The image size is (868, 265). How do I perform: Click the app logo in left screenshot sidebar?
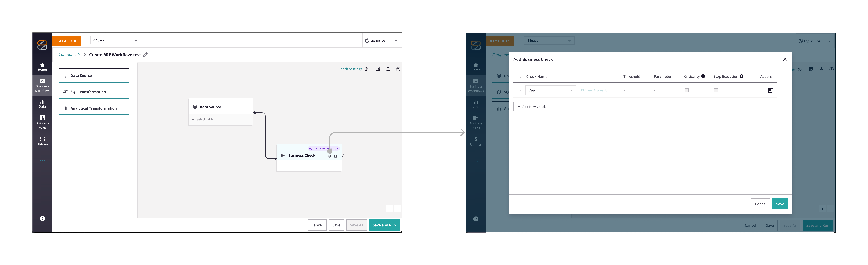[42, 45]
